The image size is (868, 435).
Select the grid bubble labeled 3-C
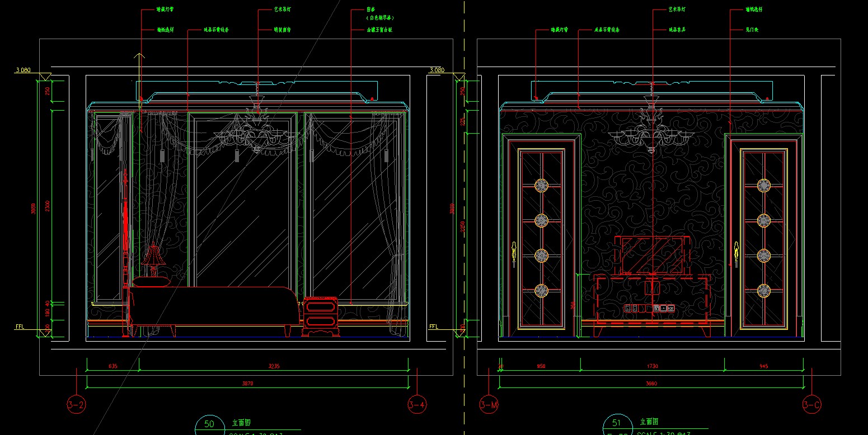811,404
